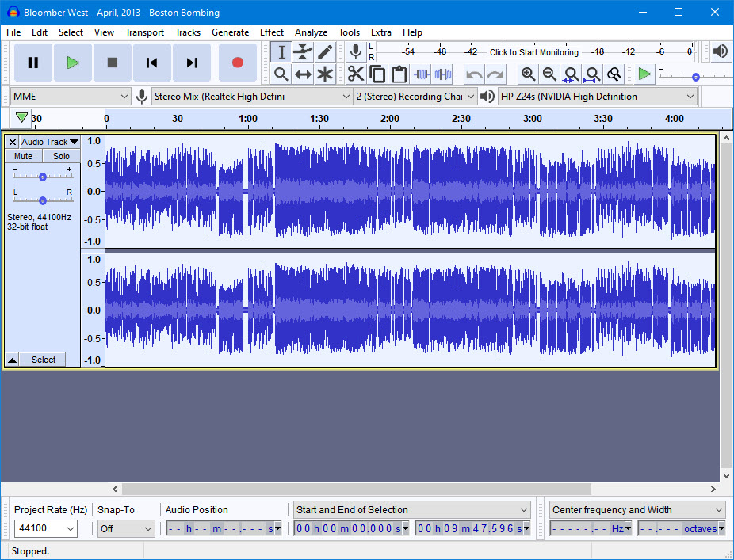The height and width of the screenshot is (560, 734).
Task: Solo the audio track
Action: pos(62,156)
